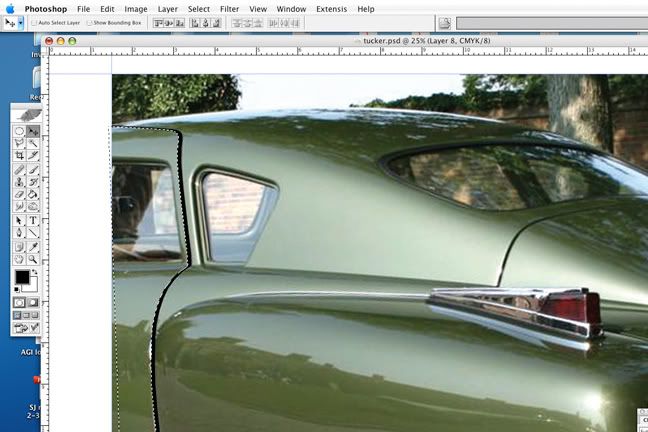Open the Extensis menu
This screenshot has height=432, width=648.
click(x=331, y=8)
